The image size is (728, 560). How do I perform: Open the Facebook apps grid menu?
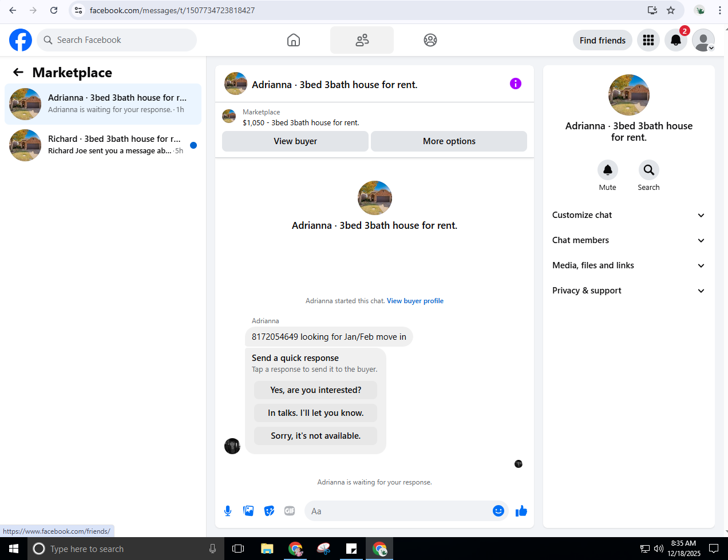point(648,40)
